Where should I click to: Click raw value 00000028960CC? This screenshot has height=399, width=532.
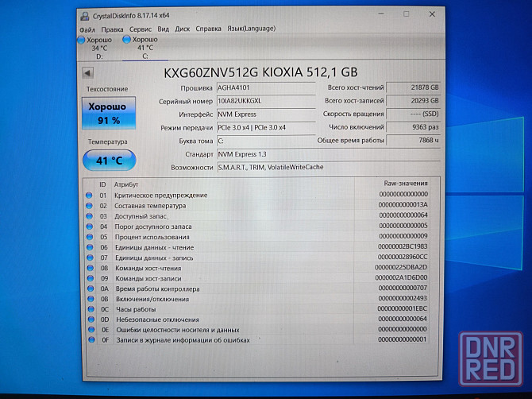(x=403, y=257)
